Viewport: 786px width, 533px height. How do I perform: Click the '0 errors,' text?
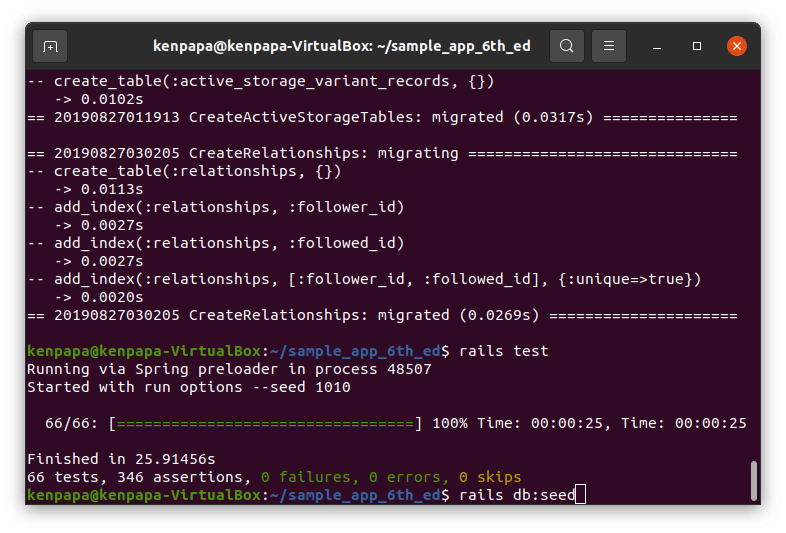coord(409,477)
